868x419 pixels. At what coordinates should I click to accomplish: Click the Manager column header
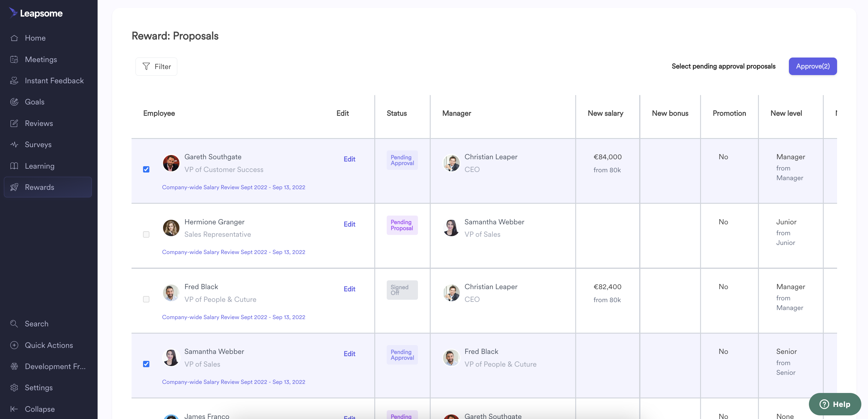tap(456, 114)
